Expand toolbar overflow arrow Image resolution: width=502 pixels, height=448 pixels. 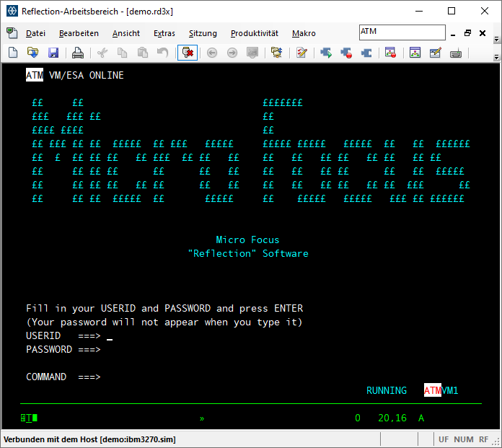496,57
